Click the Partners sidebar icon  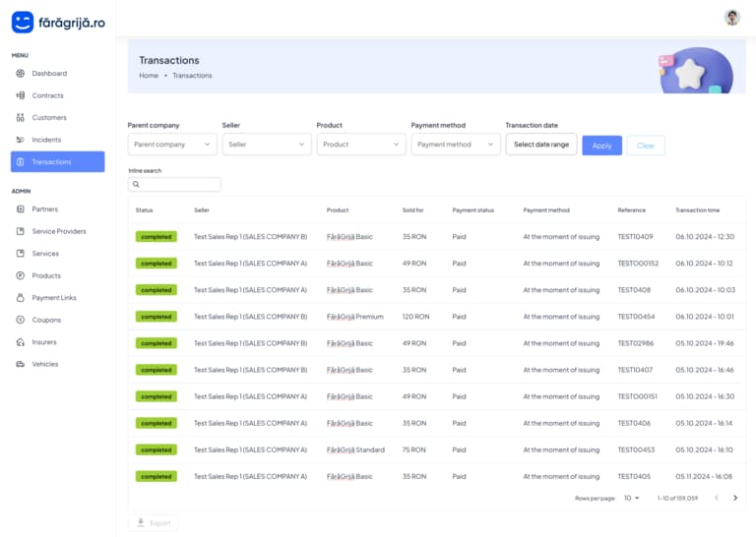(x=21, y=209)
